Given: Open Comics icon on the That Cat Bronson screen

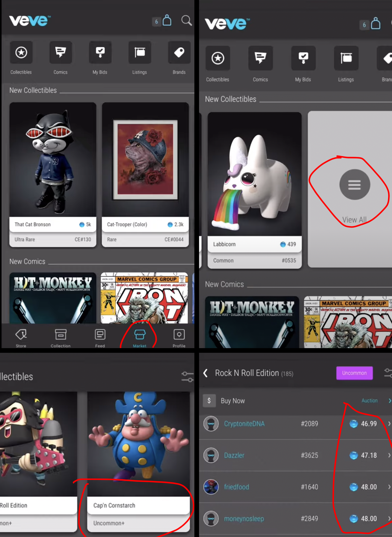Looking at the screenshot, I should tap(61, 52).
